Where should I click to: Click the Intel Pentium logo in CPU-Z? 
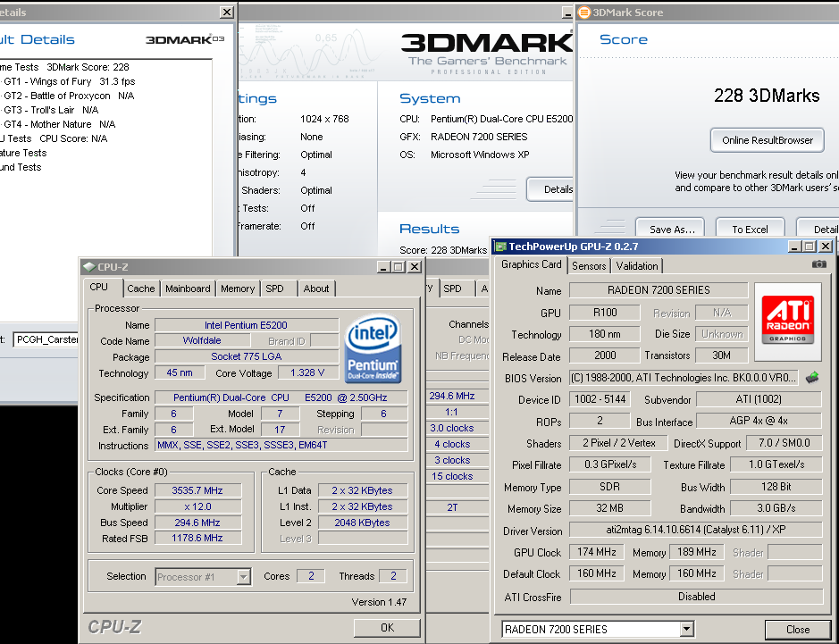pyautogui.click(x=373, y=348)
